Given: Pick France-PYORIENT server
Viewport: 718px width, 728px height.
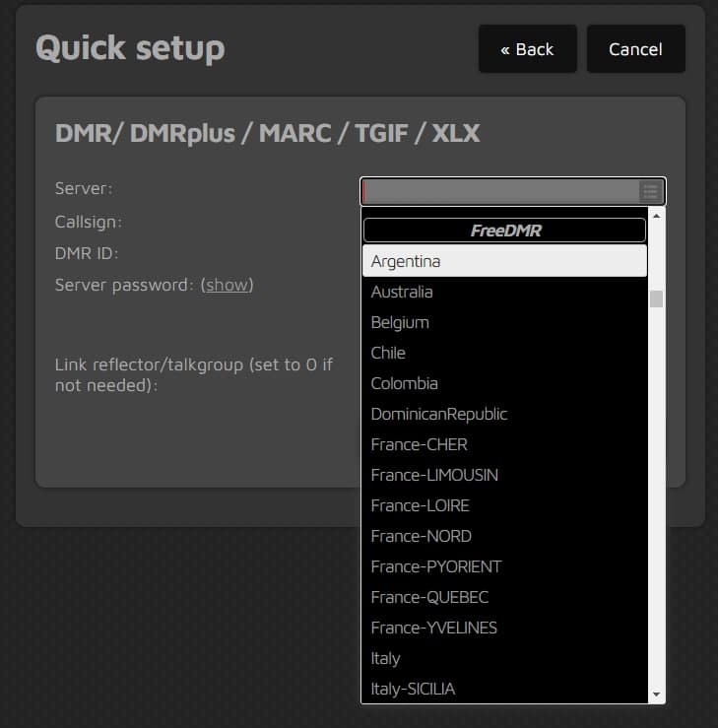Looking at the screenshot, I should pos(504,566).
